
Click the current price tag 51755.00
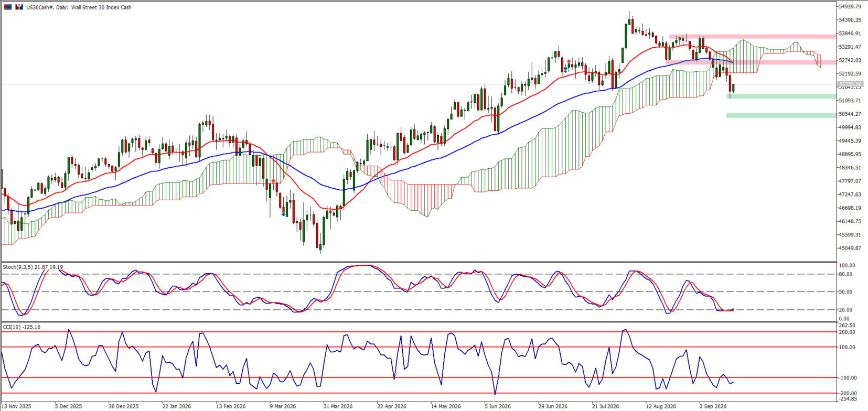pyautogui.click(x=850, y=84)
